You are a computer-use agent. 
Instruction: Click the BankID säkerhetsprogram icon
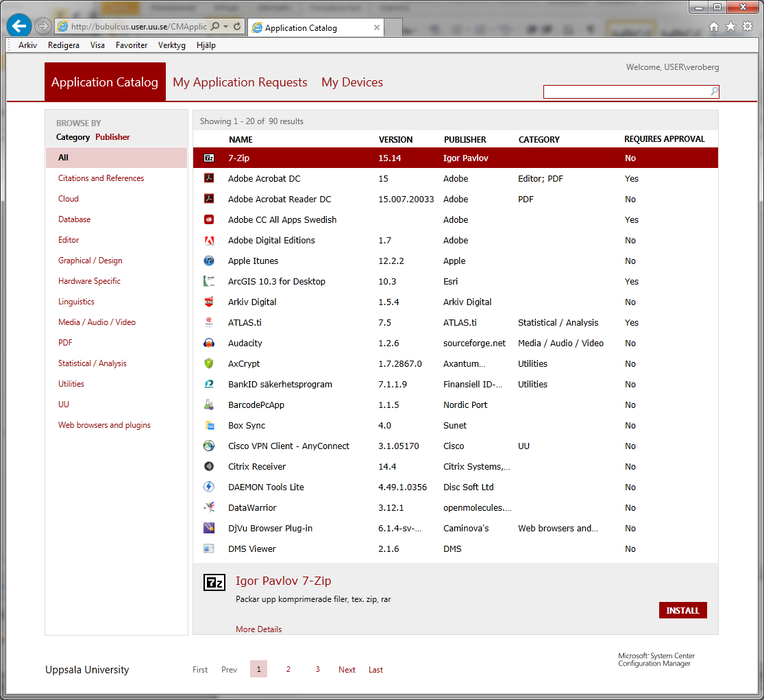tap(209, 384)
